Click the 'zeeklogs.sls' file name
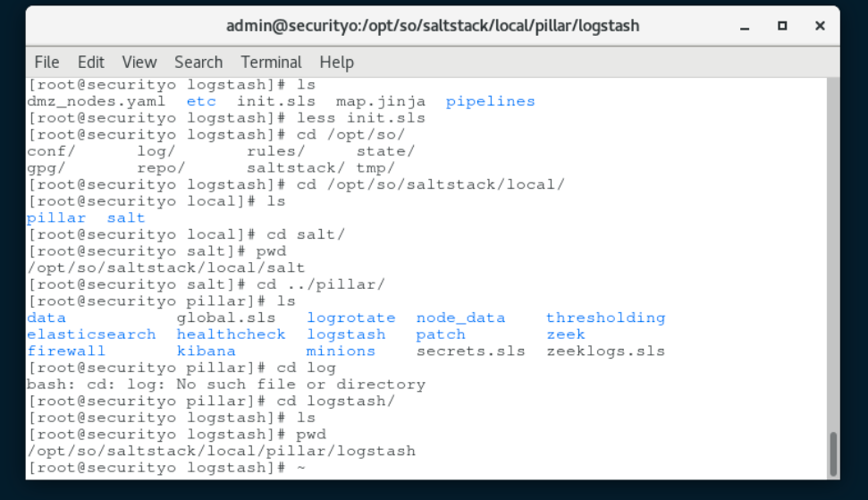868x500 pixels. (605, 351)
